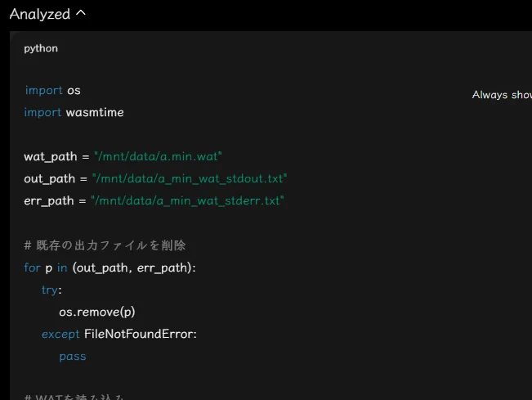Viewport: 532px width, 400px height.
Task: Click the pass statement
Action: point(73,357)
